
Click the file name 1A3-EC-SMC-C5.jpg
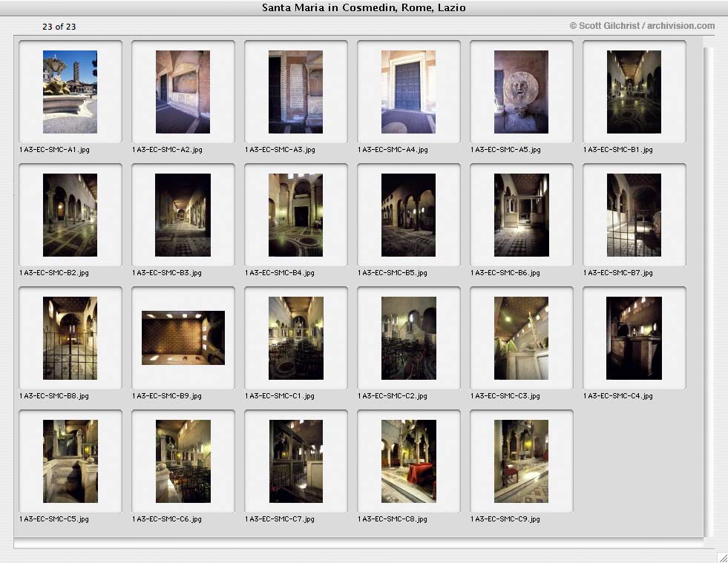(54, 519)
